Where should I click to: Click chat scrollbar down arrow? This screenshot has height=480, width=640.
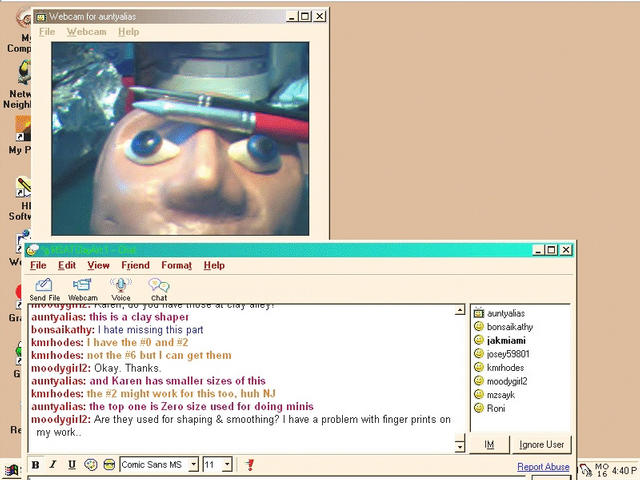point(460,447)
